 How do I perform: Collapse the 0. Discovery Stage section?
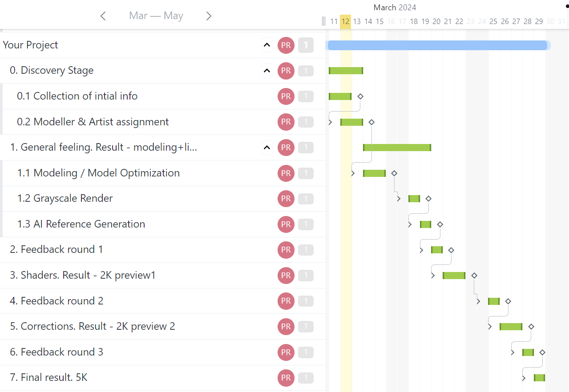[267, 71]
